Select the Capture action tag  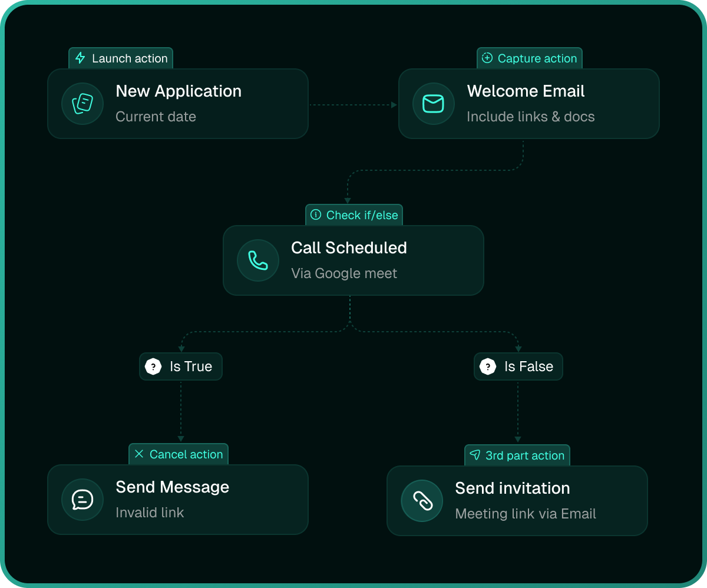[x=530, y=58]
